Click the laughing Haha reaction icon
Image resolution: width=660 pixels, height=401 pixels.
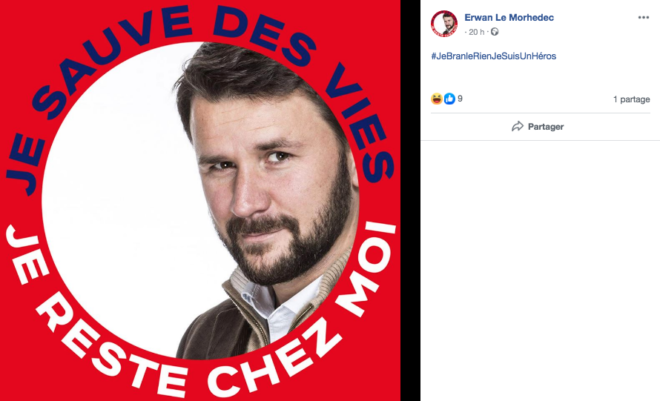[x=436, y=99]
